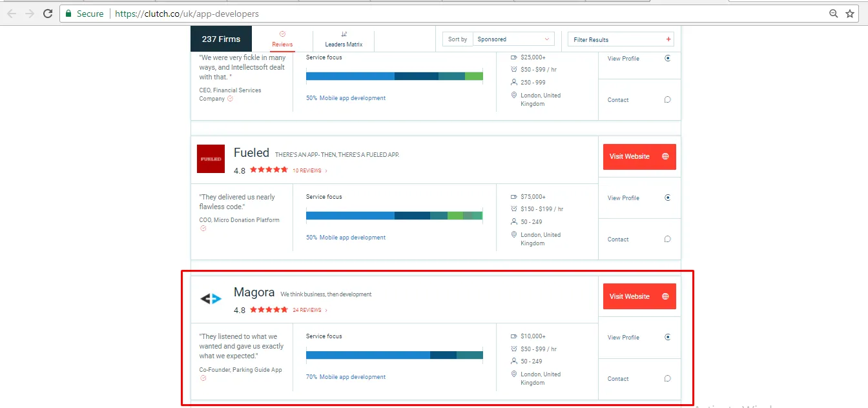The width and height of the screenshot is (868, 408).
Task: Click Magora's 70% Mobile app development link
Action: click(346, 377)
